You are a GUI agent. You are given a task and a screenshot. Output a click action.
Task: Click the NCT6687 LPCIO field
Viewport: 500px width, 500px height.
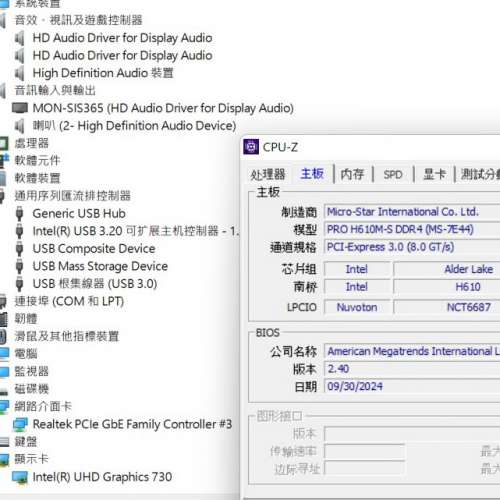[447, 307]
